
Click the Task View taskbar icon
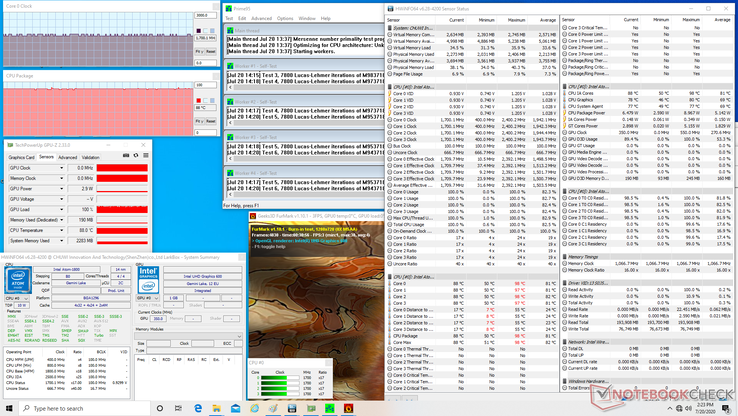(179, 408)
